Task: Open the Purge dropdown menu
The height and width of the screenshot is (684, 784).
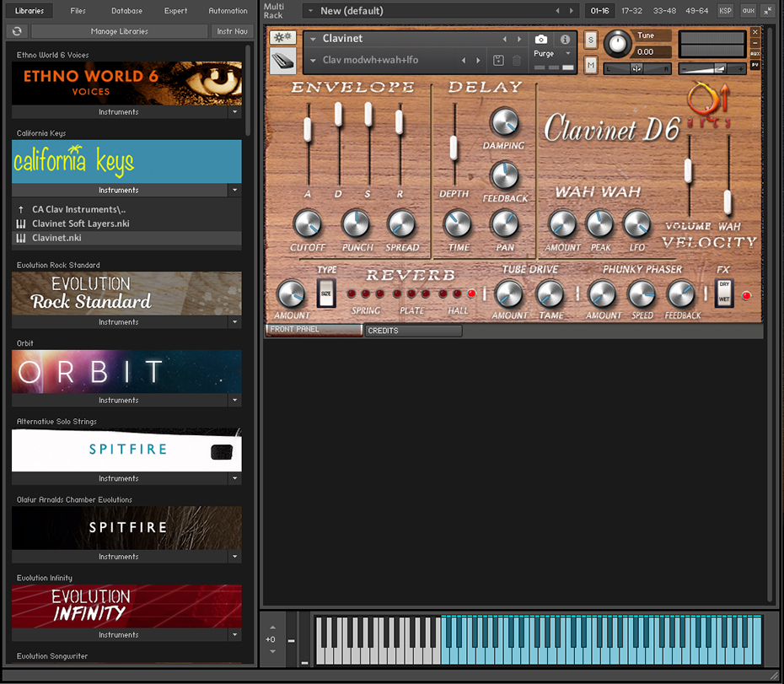Action: click(x=568, y=53)
